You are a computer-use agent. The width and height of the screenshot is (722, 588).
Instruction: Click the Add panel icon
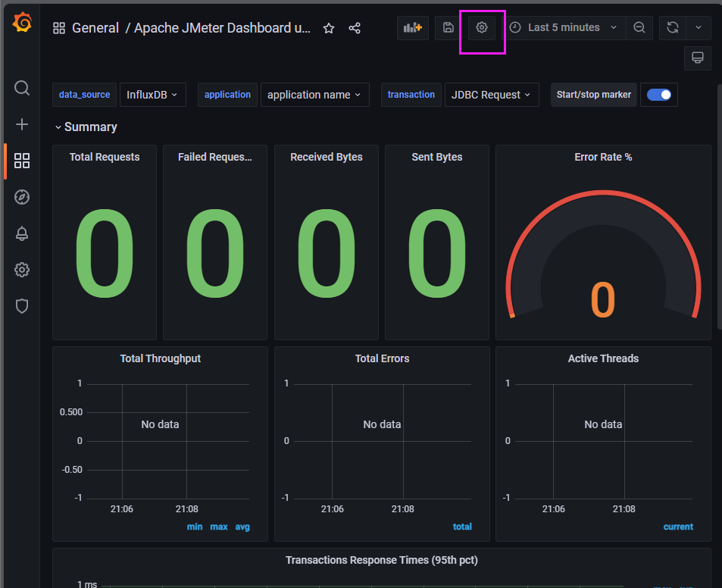coord(413,27)
